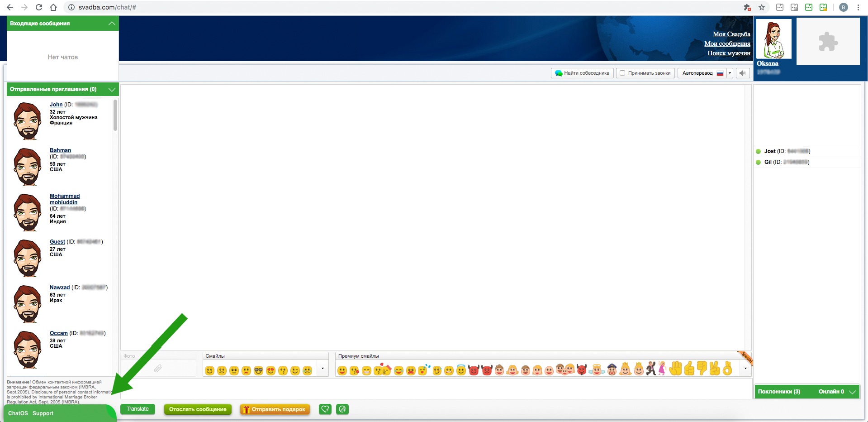
Task: Open Bahman's profile link
Action: [60, 150]
